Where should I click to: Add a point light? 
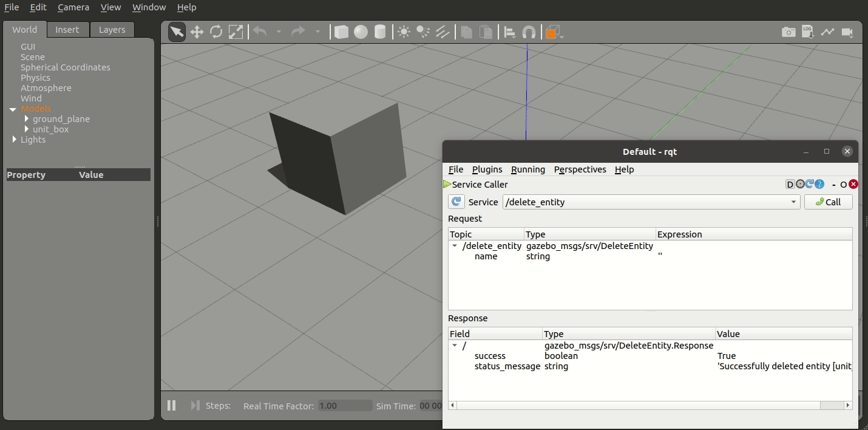pos(404,32)
